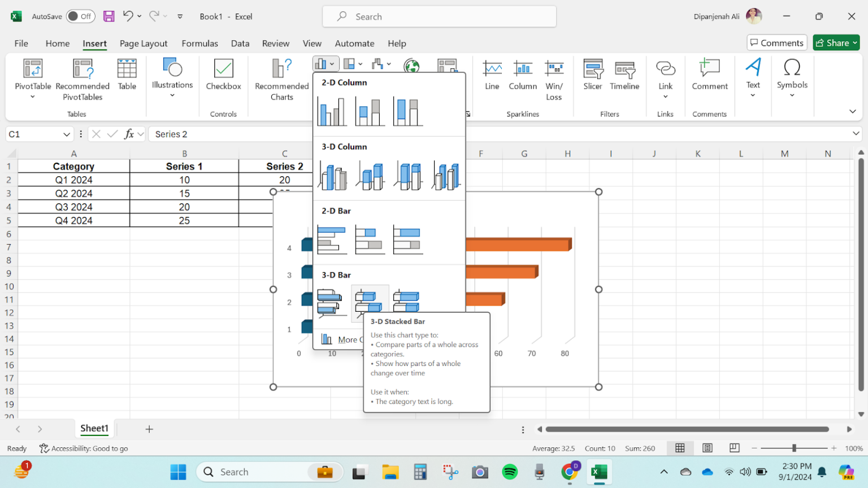Viewport: 868px width, 488px height.
Task: Switch to Page Break Preview view
Action: pyautogui.click(x=734, y=448)
